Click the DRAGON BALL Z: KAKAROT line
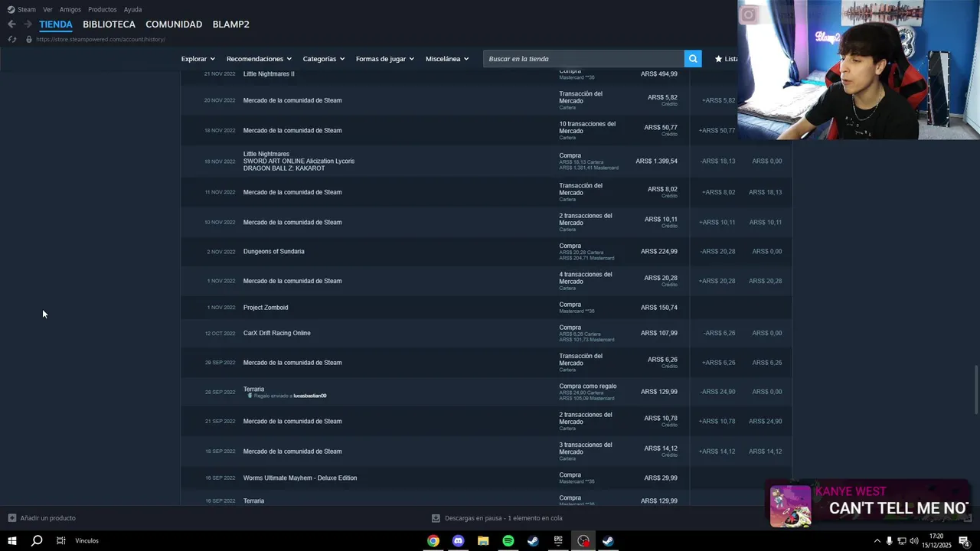 pyautogui.click(x=284, y=168)
